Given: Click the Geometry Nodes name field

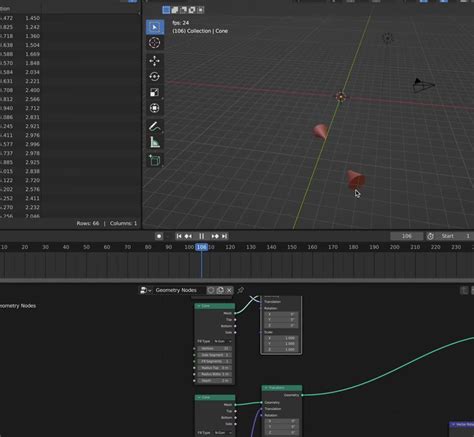Looking at the screenshot, I should [x=179, y=290].
